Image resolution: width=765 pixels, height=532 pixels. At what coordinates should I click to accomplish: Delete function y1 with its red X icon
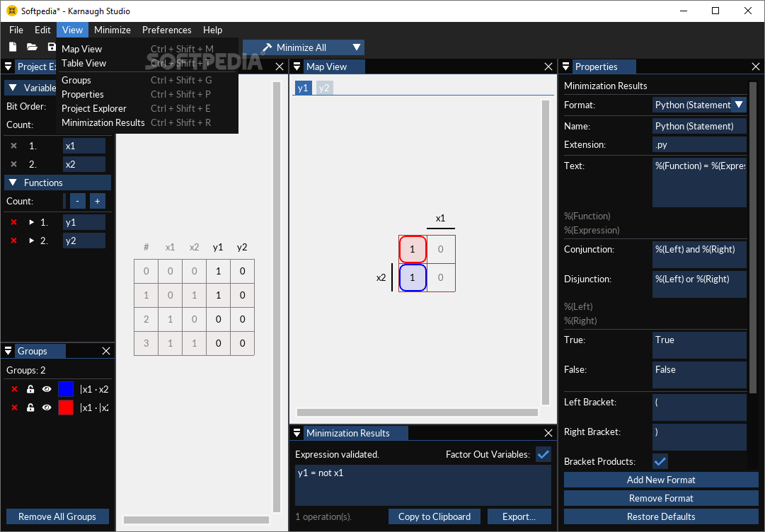(x=13, y=222)
